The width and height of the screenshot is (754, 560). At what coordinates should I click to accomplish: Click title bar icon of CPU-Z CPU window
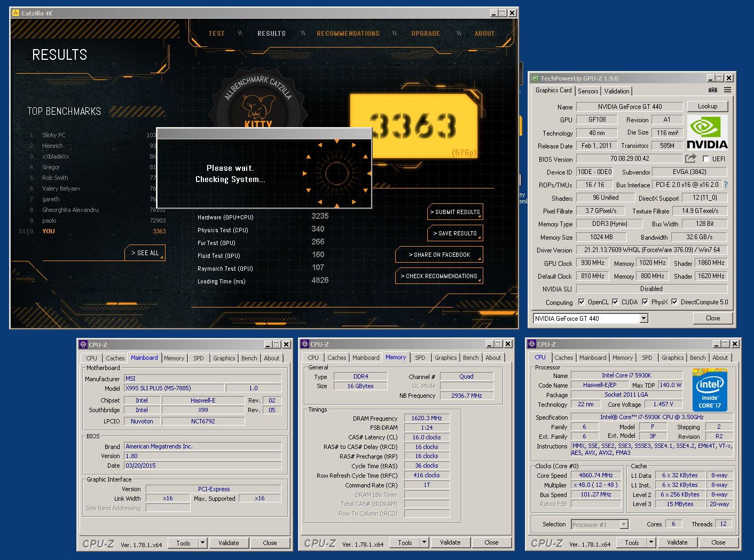532,344
